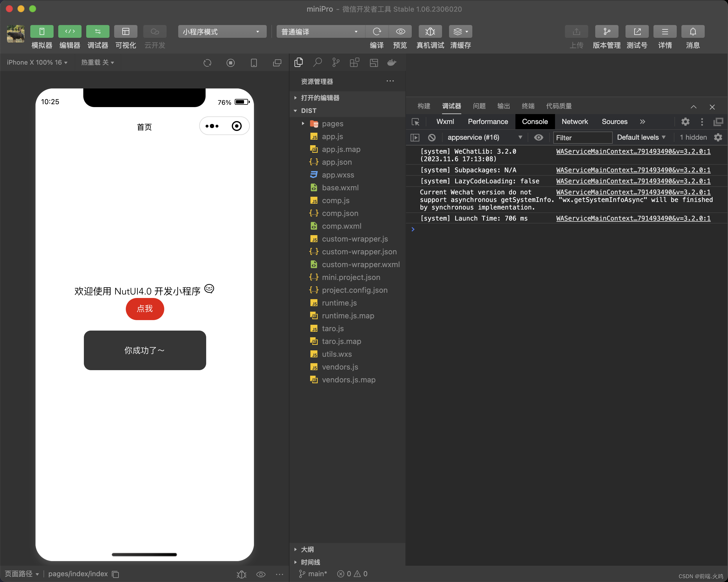728x582 pixels.
Task: Click the simulator refresh icon
Action: tap(207, 63)
